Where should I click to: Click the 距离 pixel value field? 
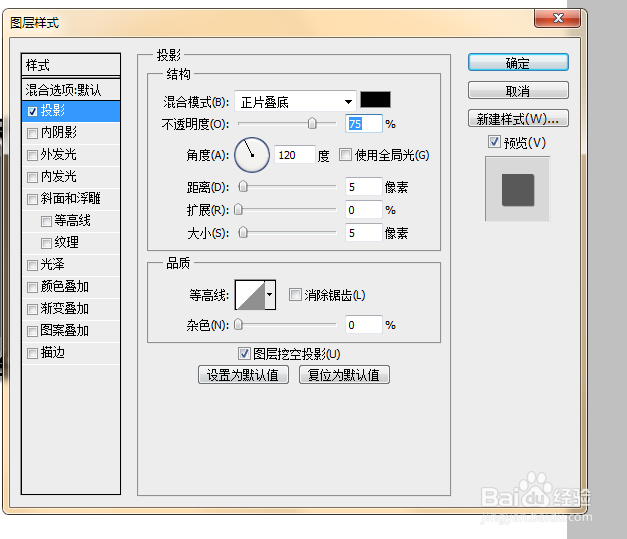tap(364, 187)
